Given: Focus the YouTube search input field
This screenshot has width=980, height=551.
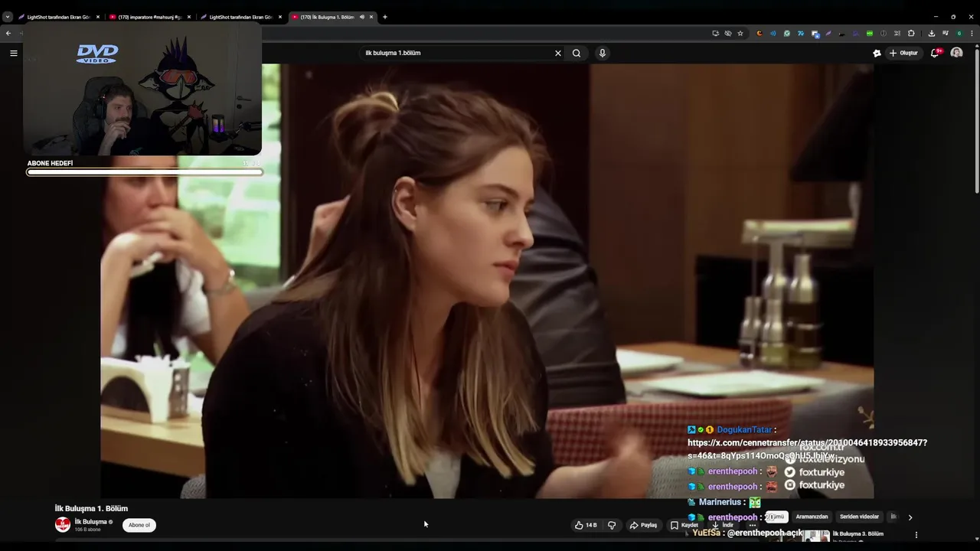Looking at the screenshot, I should point(457,53).
